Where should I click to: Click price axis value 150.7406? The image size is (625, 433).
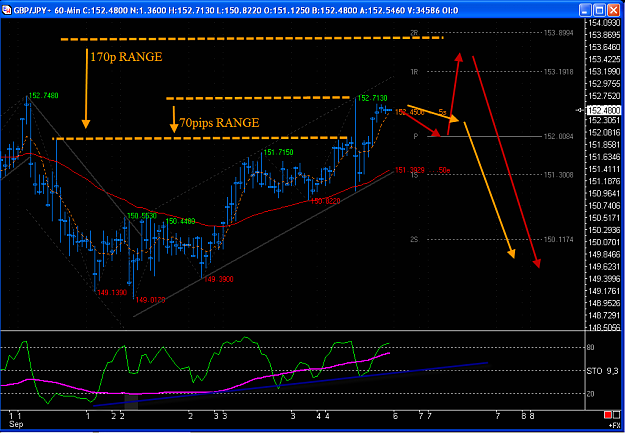tap(603, 206)
